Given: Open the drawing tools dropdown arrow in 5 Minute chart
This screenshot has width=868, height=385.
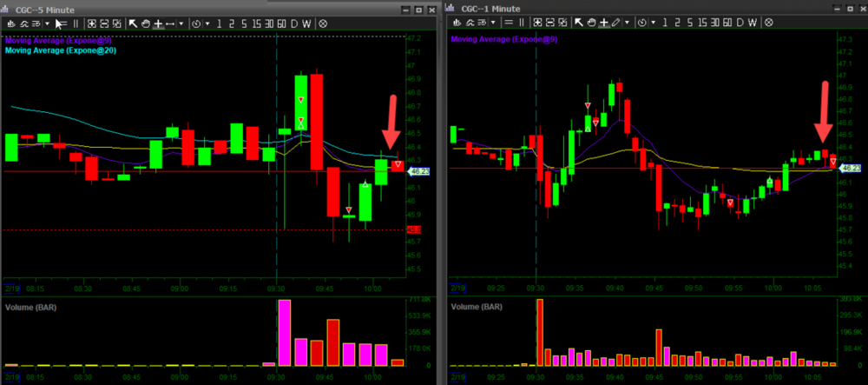Looking at the screenshot, I should pyautogui.click(x=181, y=23).
